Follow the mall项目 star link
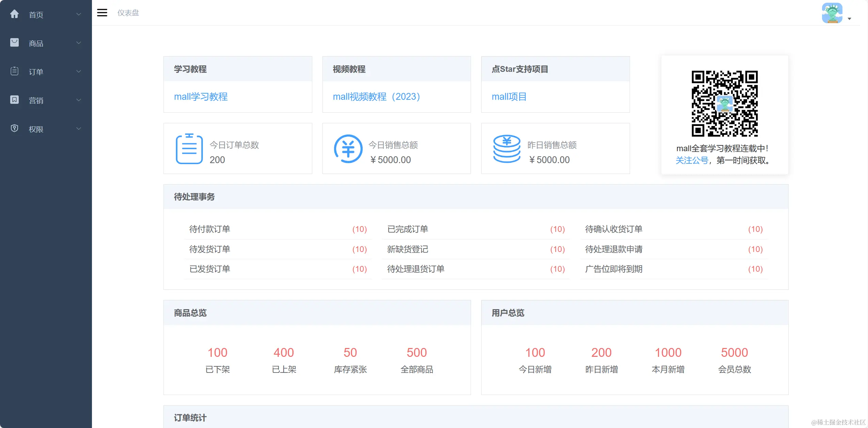 click(x=509, y=97)
